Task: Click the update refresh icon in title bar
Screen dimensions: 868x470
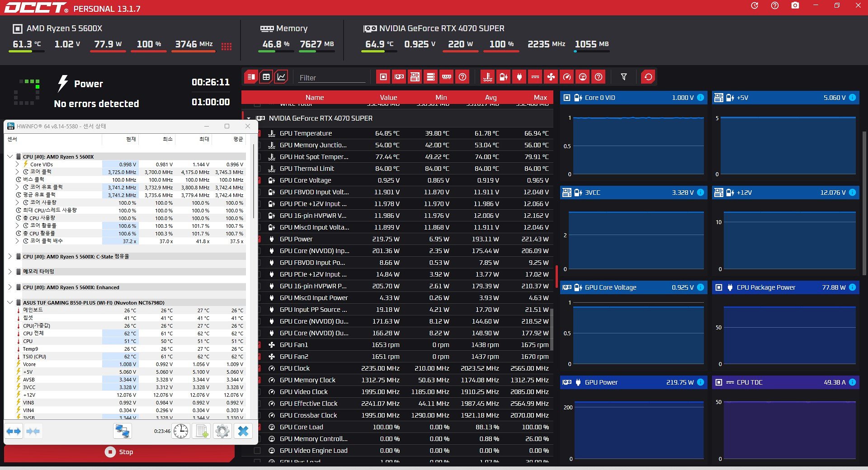Action: click(755, 5)
